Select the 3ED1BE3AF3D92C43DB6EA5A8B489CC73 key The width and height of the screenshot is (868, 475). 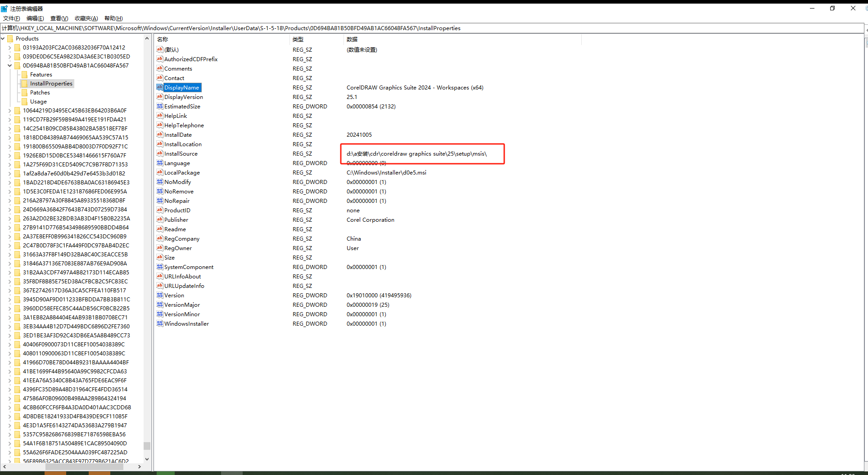[76, 336]
